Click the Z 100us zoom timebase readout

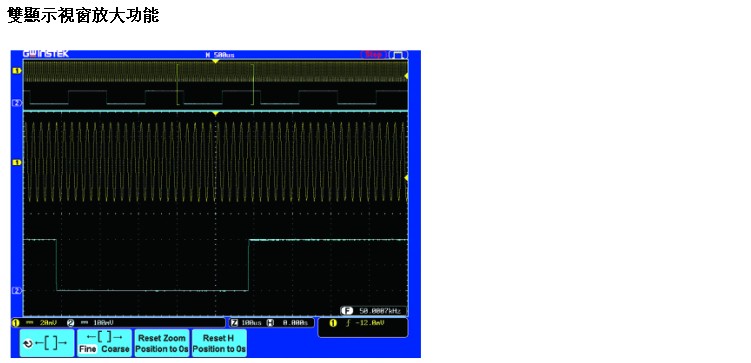[246, 323]
